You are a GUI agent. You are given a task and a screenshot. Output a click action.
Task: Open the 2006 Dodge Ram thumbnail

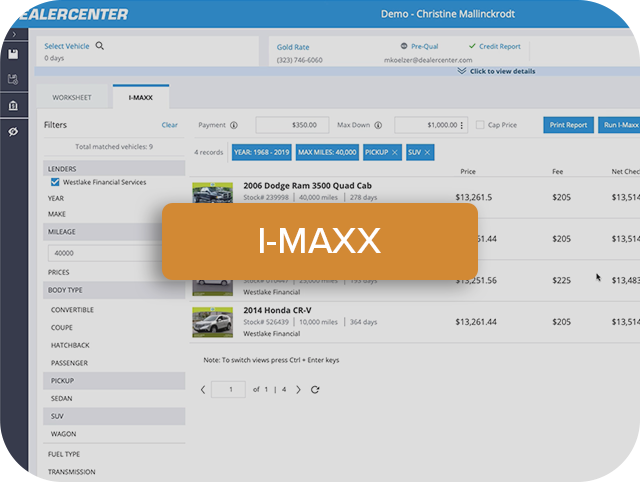(213, 193)
